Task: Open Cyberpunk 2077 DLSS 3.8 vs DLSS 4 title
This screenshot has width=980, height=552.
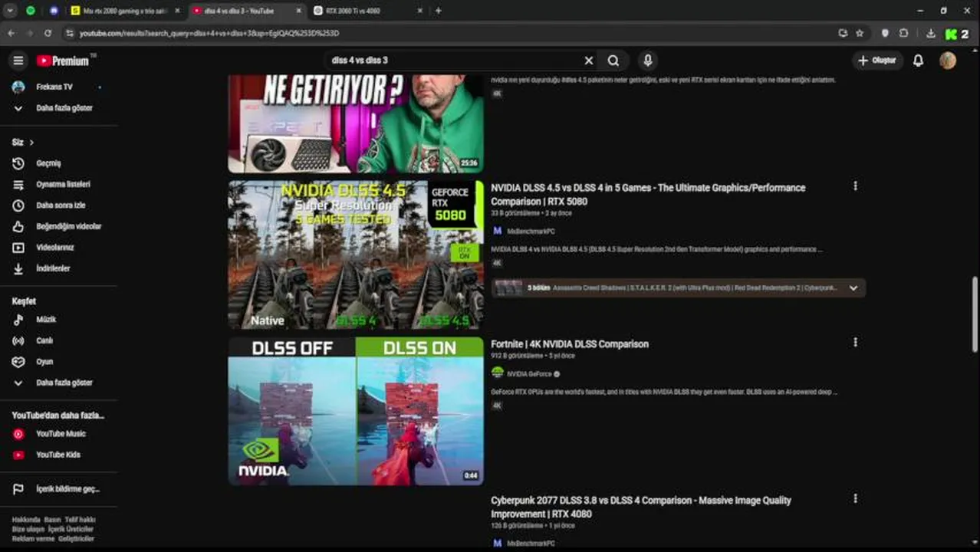Action: (x=641, y=507)
